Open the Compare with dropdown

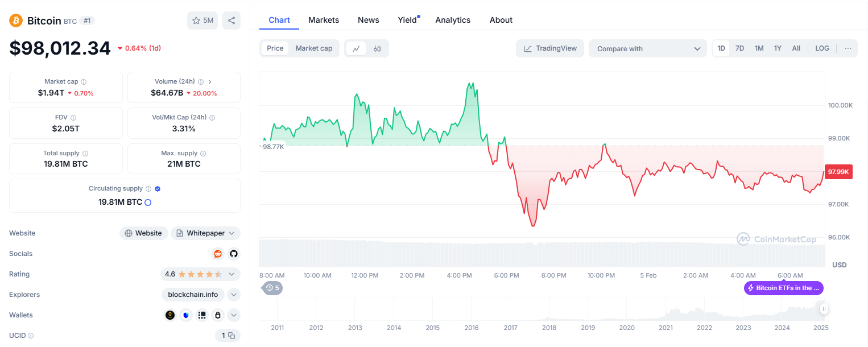(648, 48)
